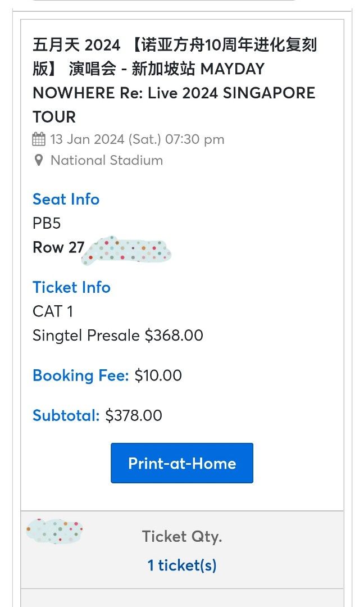Open the 1 ticket(s) link

point(181,567)
